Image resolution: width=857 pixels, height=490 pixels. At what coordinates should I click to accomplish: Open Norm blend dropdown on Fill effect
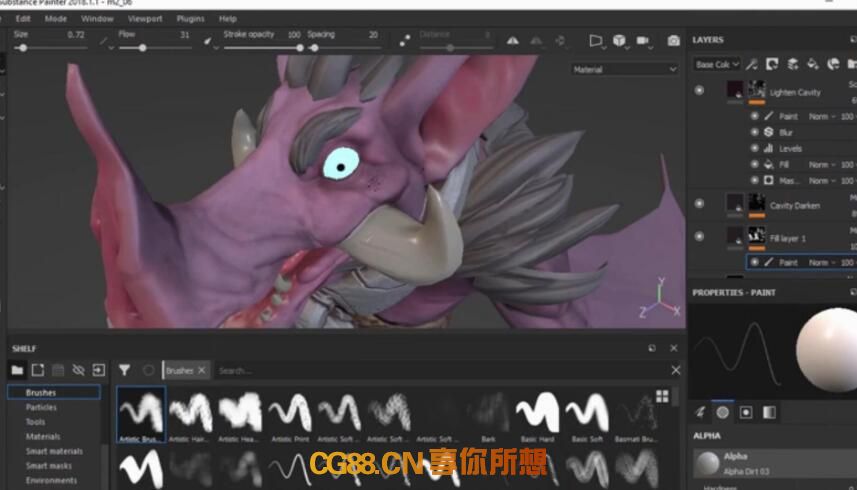tap(822, 164)
